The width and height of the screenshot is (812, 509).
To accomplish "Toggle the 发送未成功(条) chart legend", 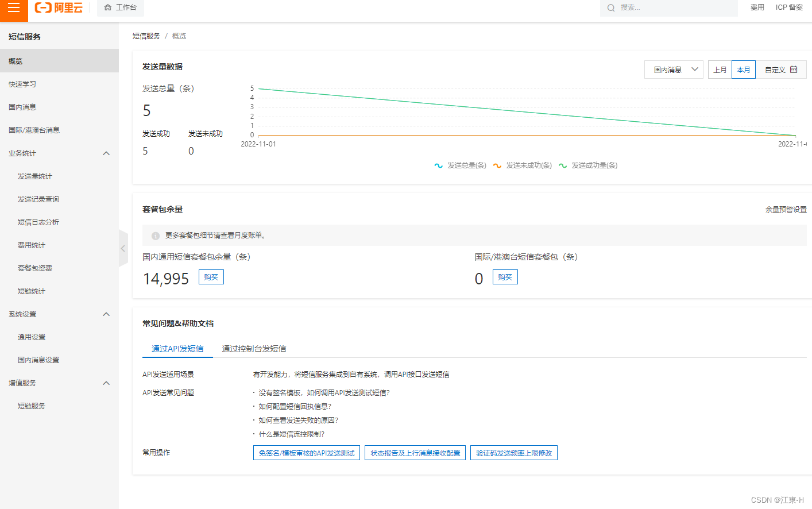I will click(523, 165).
